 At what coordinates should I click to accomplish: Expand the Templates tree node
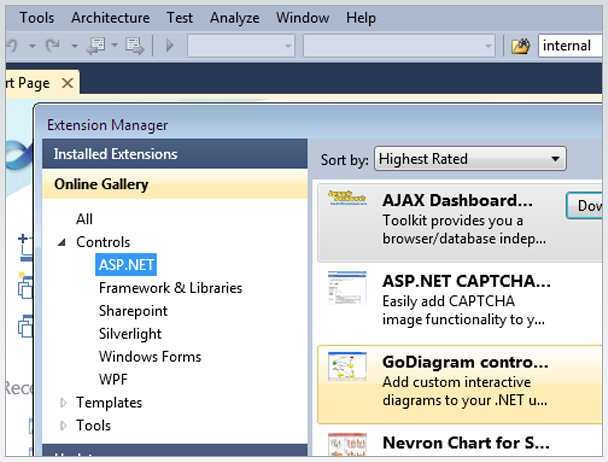64,403
